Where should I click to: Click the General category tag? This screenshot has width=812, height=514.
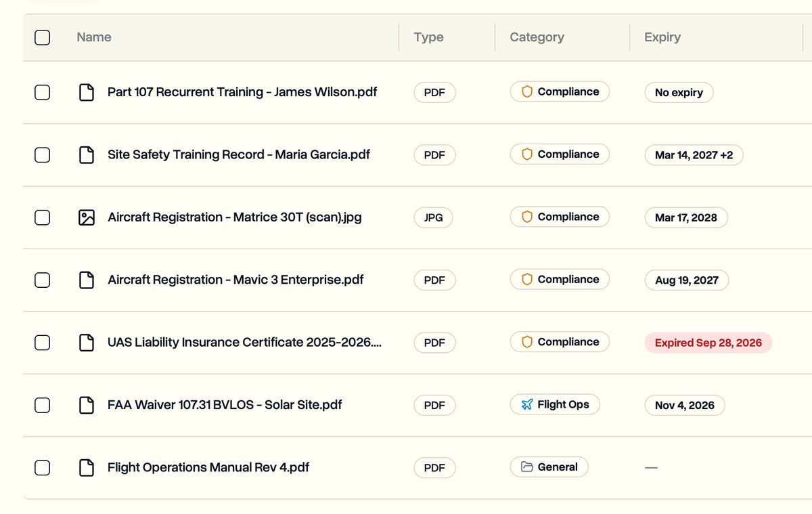coord(549,467)
